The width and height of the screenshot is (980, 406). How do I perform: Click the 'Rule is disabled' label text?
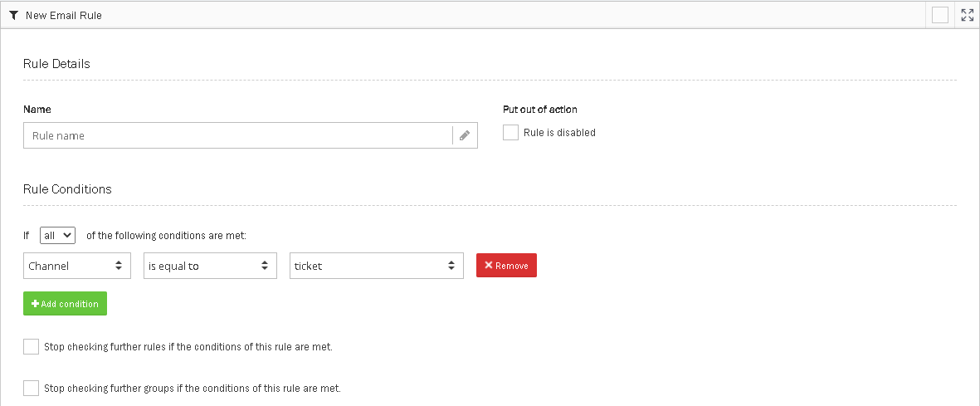pos(559,133)
